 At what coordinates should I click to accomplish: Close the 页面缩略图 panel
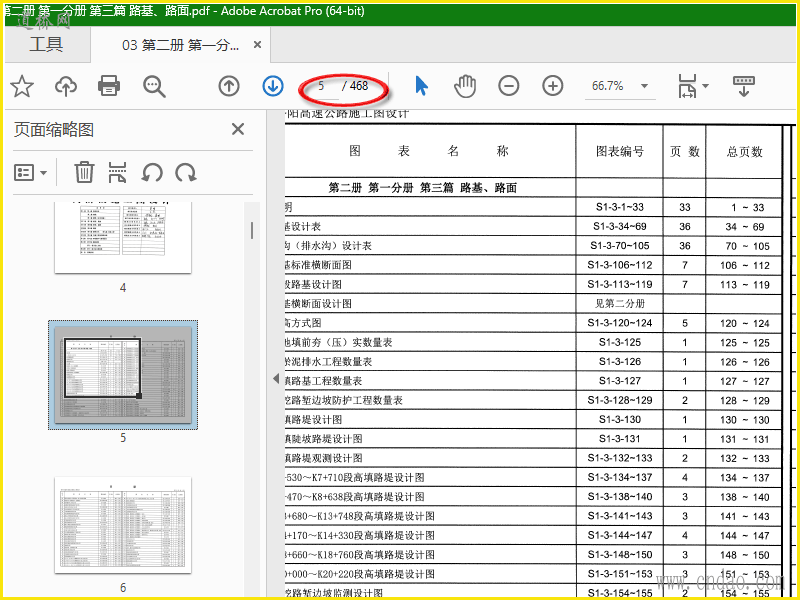tap(238, 129)
